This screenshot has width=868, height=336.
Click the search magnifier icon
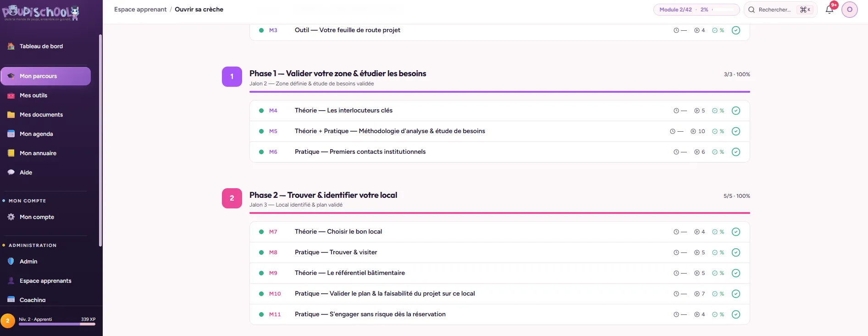pyautogui.click(x=752, y=10)
